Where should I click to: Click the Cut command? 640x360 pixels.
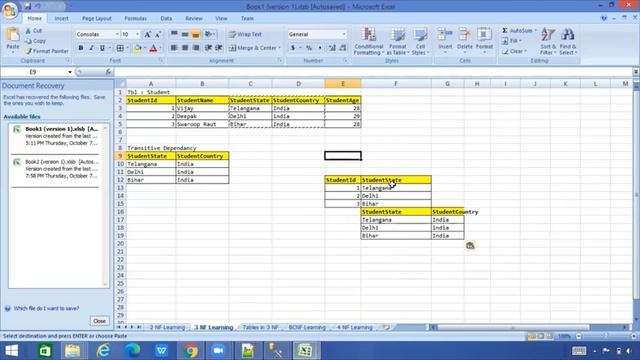click(x=33, y=31)
